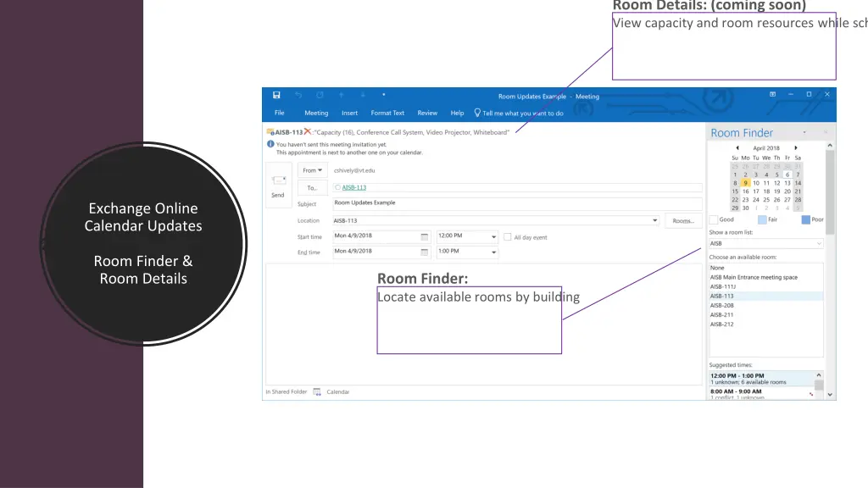This screenshot has height=488, width=868.
Task: Click the Calendar folder icon in status bar
Action: coord(317,391)
